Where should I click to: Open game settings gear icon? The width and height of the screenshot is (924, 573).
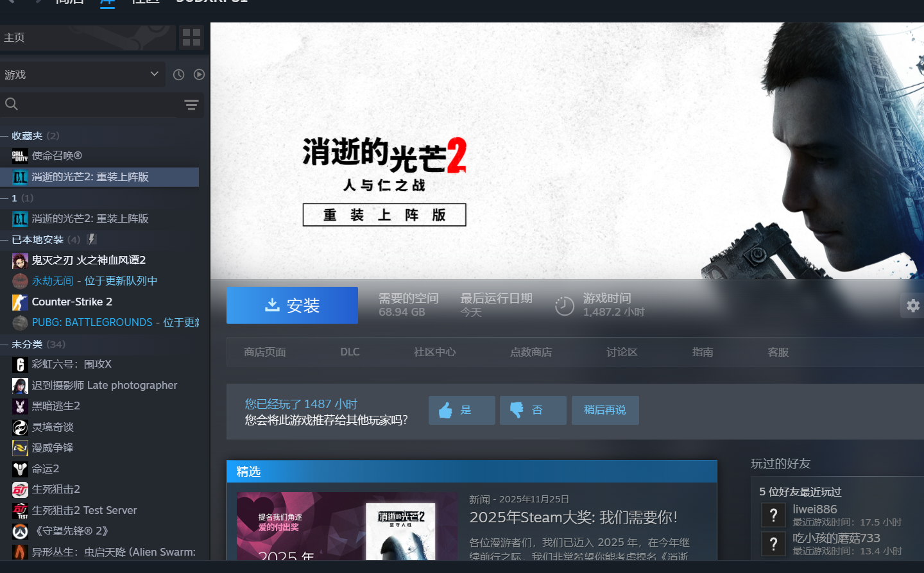912,306
